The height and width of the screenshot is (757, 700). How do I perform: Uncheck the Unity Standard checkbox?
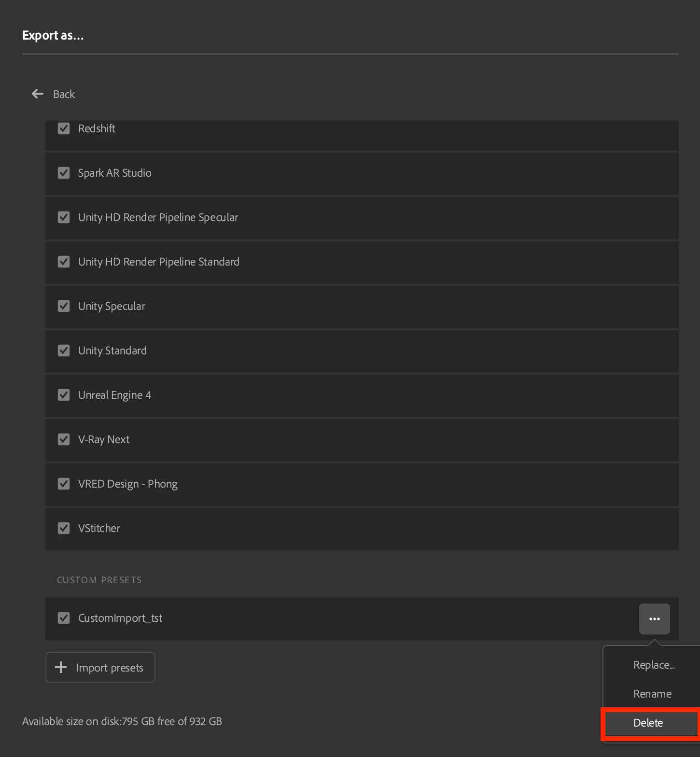(x=64, y=350)
